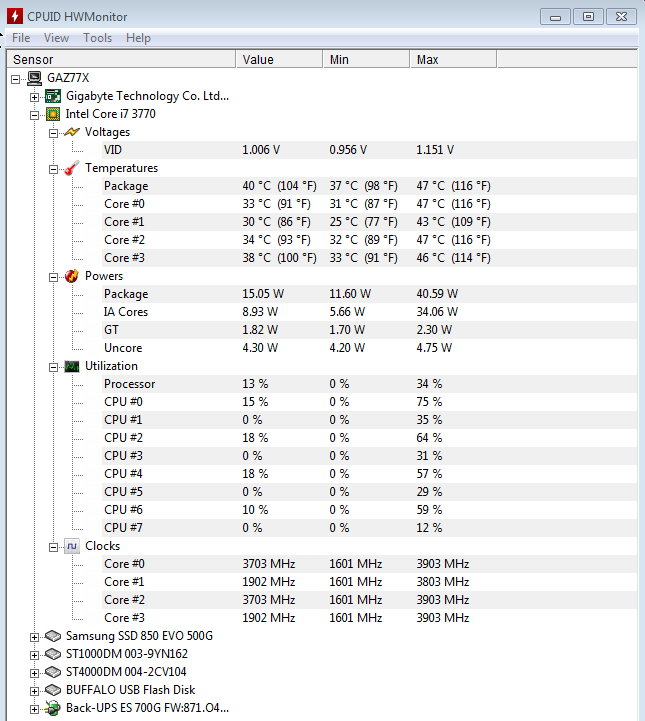Image resolution: width=645 pixels, height=721 pixels.
Task: Collapse the Voltages section
Action: [53, 133]
